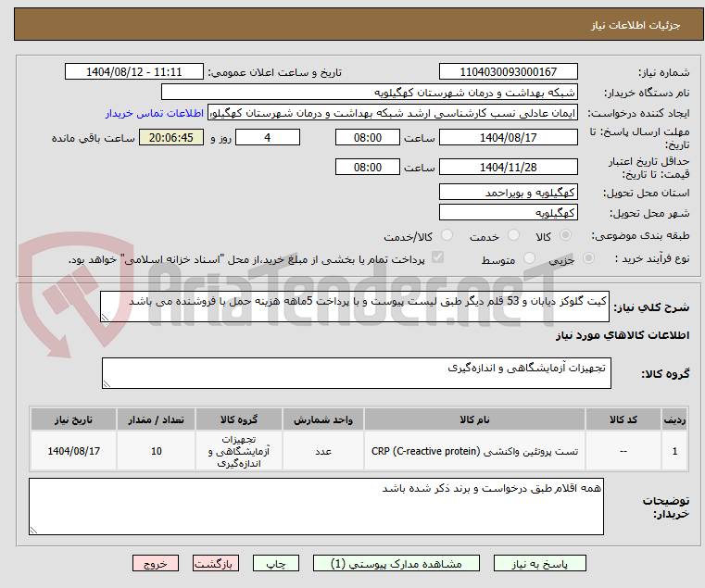Click the 'چاپ' print button
This screenshot has height=588, width=705.
276,563
